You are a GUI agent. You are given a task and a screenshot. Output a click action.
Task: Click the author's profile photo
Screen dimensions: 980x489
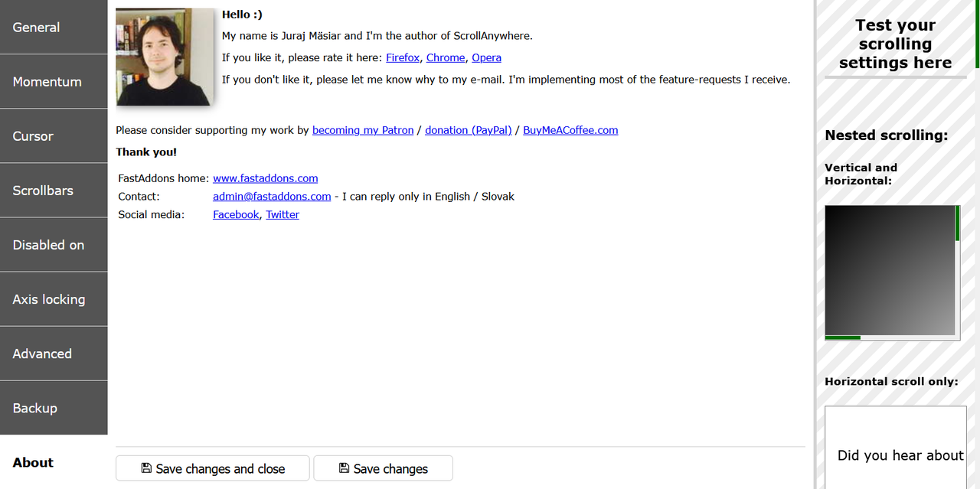coord(165,57)
